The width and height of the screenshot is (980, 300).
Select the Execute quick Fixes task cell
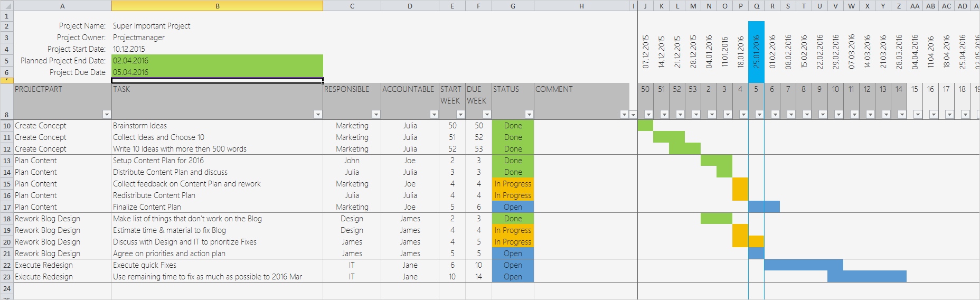[145, 265]
